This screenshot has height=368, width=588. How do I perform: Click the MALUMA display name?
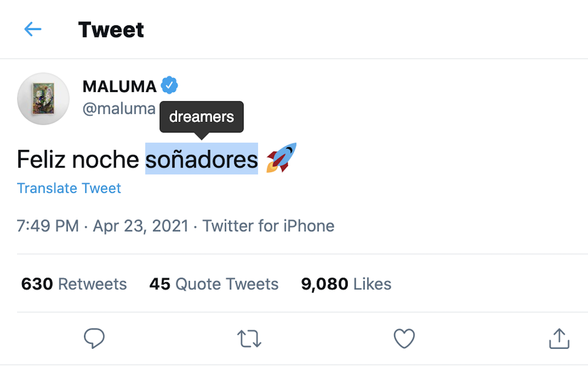119,86
